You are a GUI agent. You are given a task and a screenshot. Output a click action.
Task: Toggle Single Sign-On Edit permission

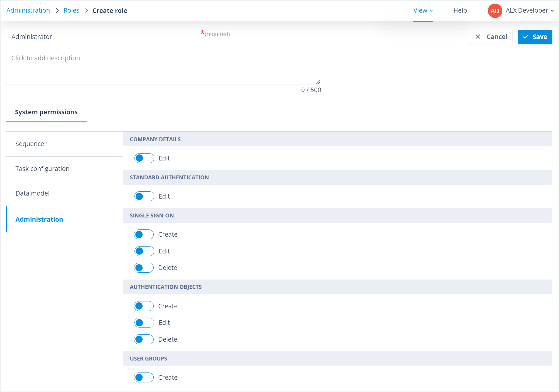144,251
